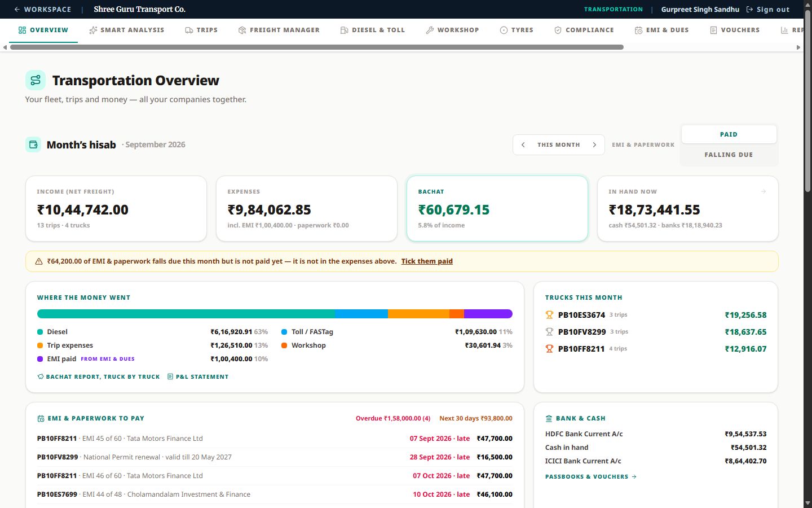The image size is (812, 508).
Task: Click the Income (Net Freight) card
Action: coord(116,209)
